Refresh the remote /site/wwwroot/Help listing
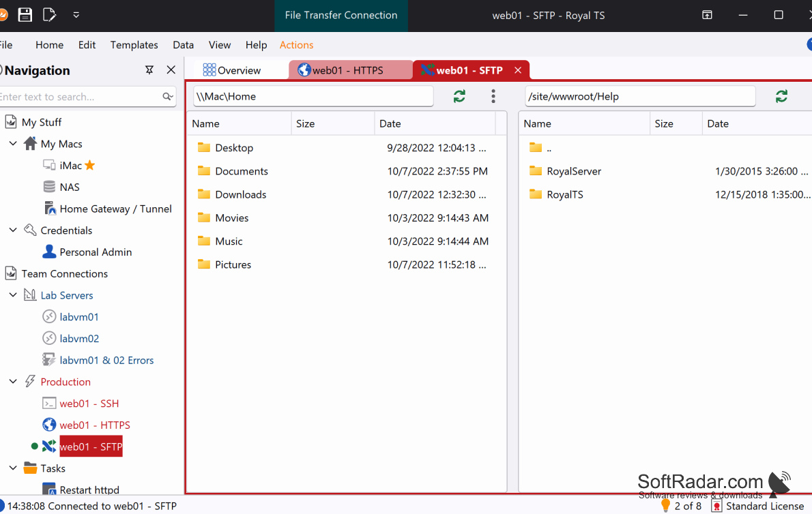 coord(781,96)
